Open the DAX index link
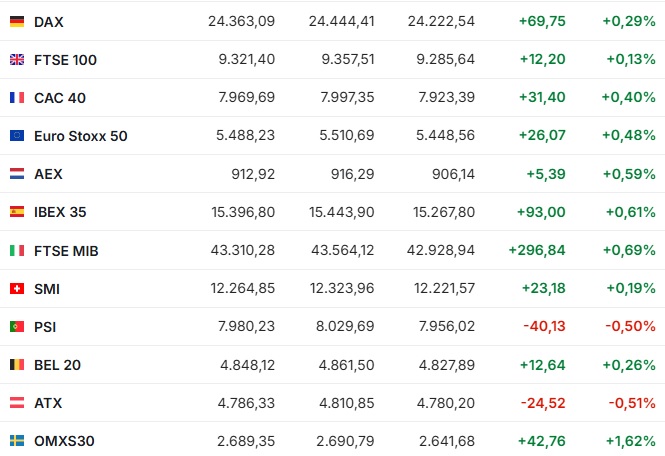 49,22
